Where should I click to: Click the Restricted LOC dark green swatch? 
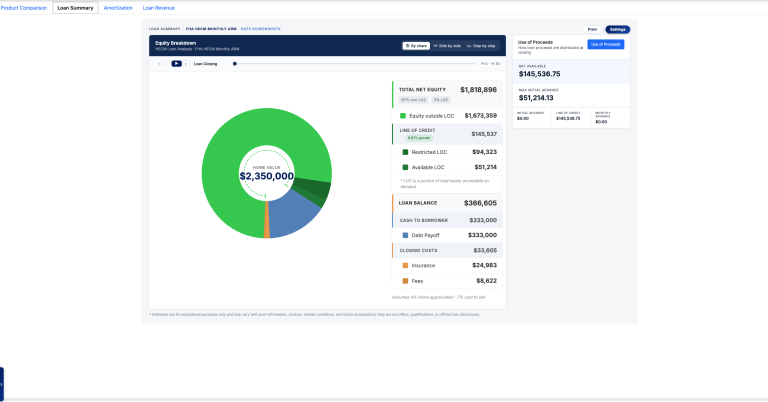405,152
